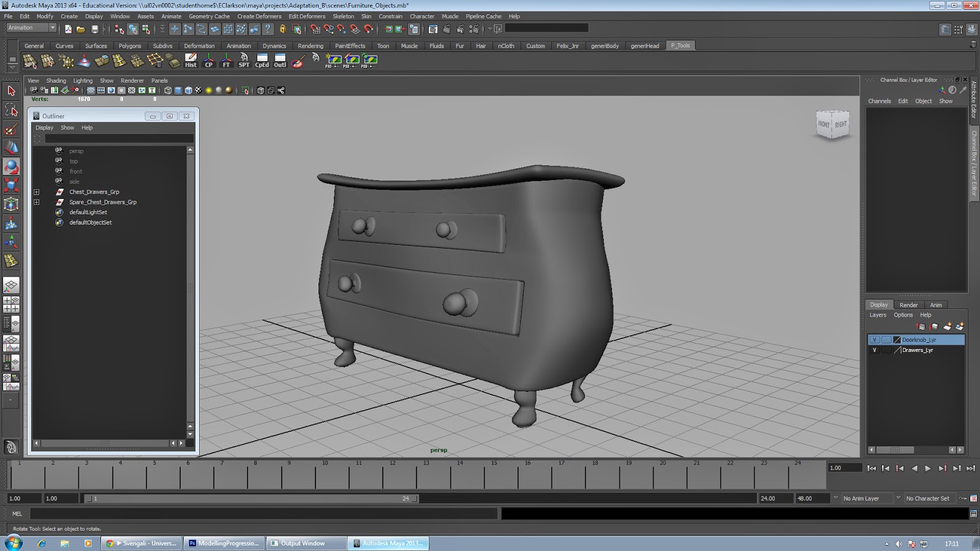Viewport: 980px width, 551px height.
Task: Activate the Scale tool
Action: (x=11, y=185)
